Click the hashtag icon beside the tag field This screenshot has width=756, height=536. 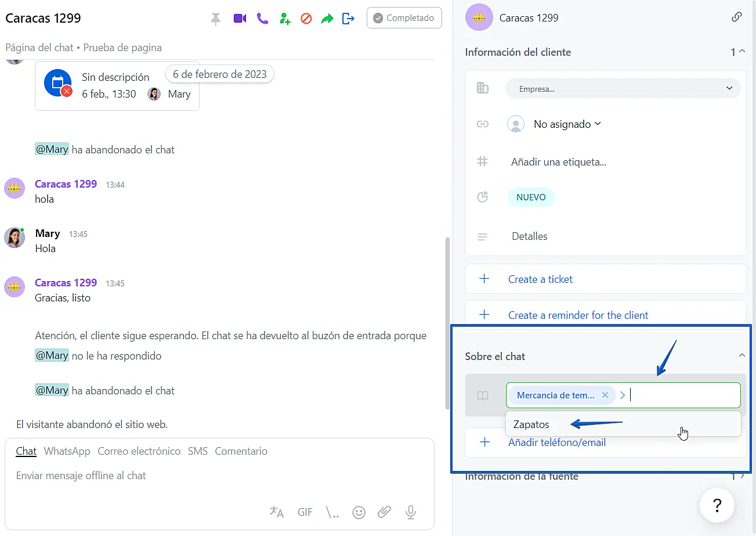[x=482, y=162]
